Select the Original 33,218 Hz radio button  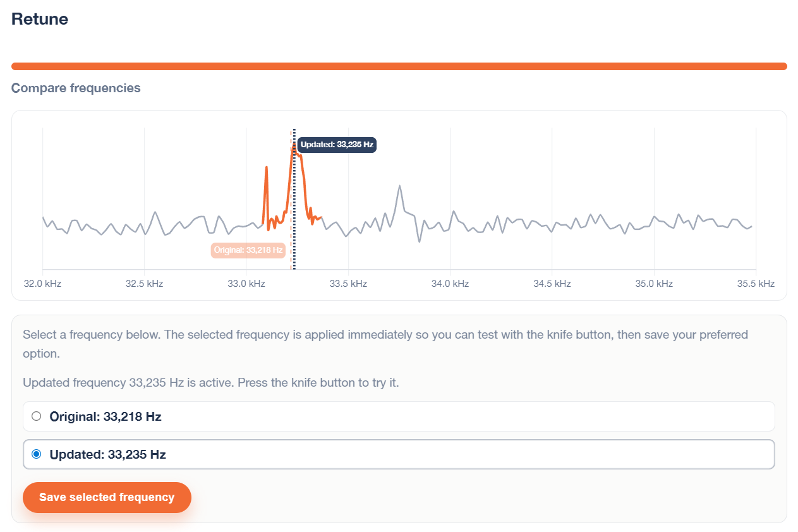pos(37,416)
